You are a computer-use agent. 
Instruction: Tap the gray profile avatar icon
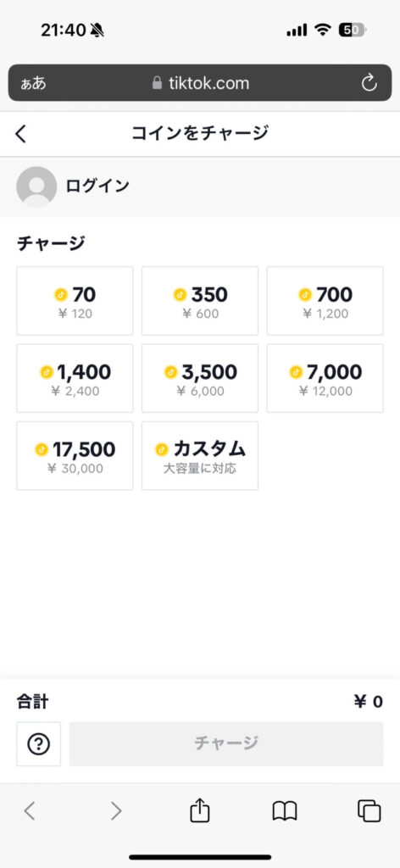36,186
